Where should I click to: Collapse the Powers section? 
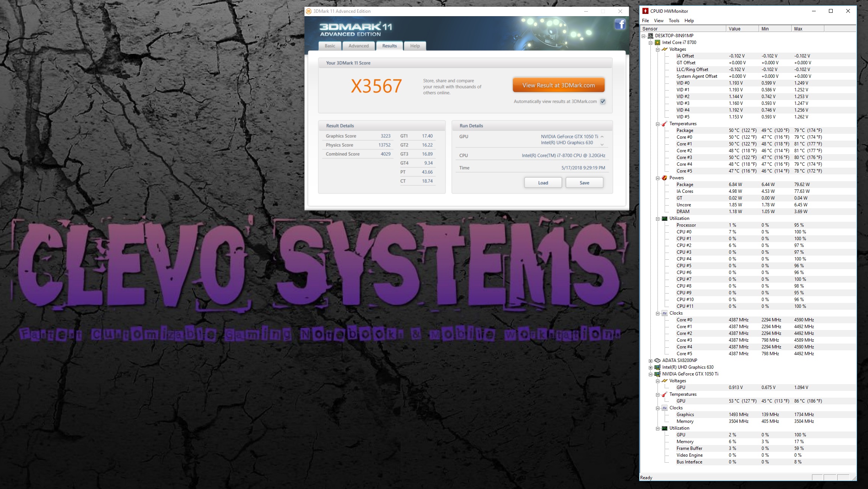pyautogui.click(x=658, y=178)
